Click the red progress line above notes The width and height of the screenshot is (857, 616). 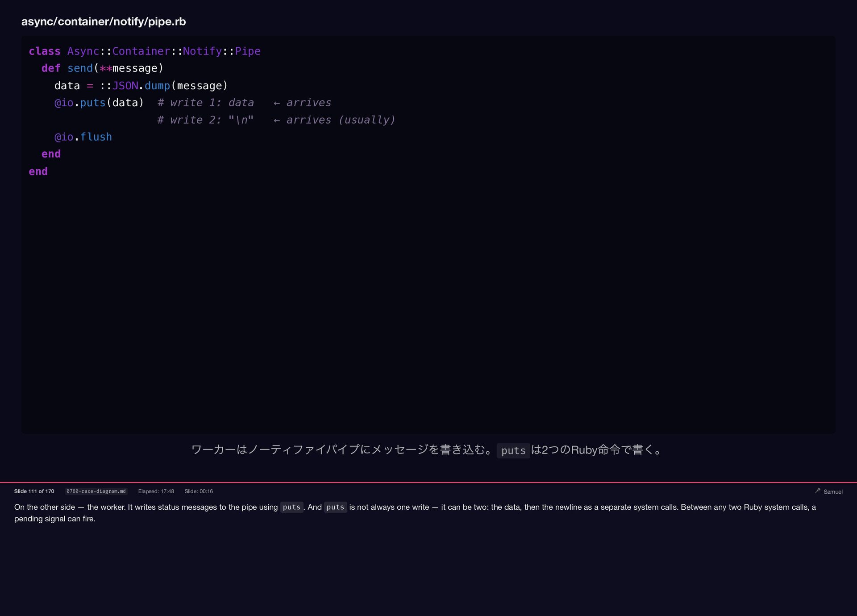tap(428, 482)
